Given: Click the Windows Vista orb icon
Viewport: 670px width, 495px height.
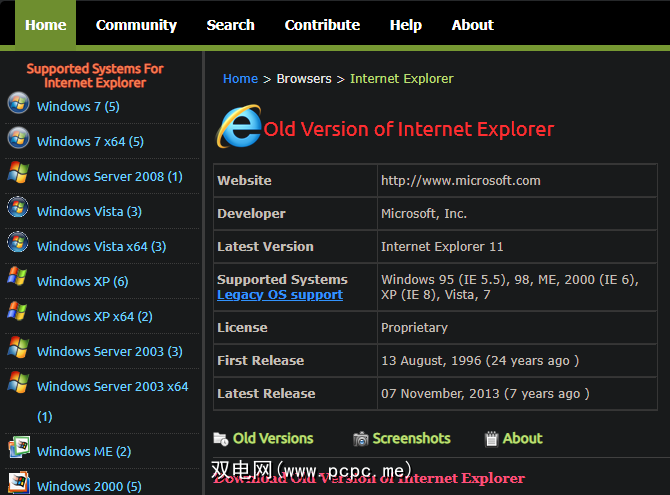Looking at the screenshot, I should point(18,208).
